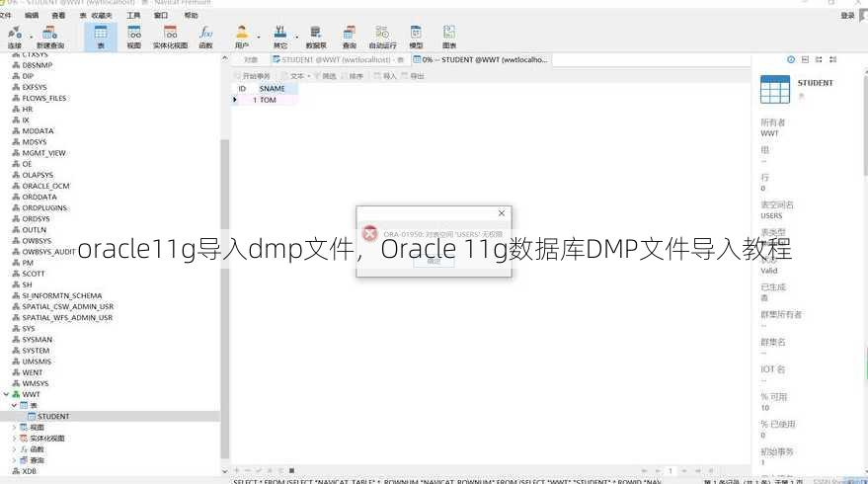Confirm the ORA-01950 error dialog
This screenshot has width=868, height=484.
click(434, 262)
